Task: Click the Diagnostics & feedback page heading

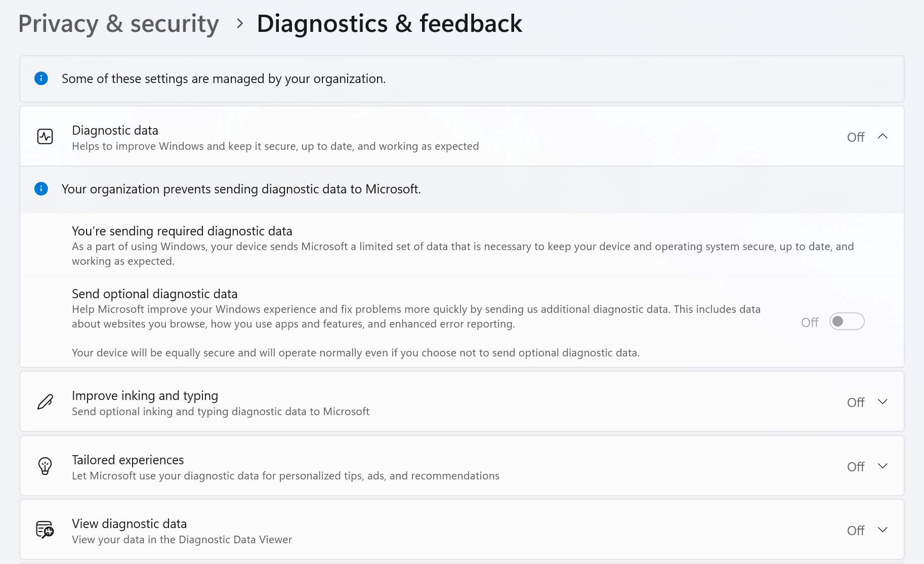Action: click(389, 24)
